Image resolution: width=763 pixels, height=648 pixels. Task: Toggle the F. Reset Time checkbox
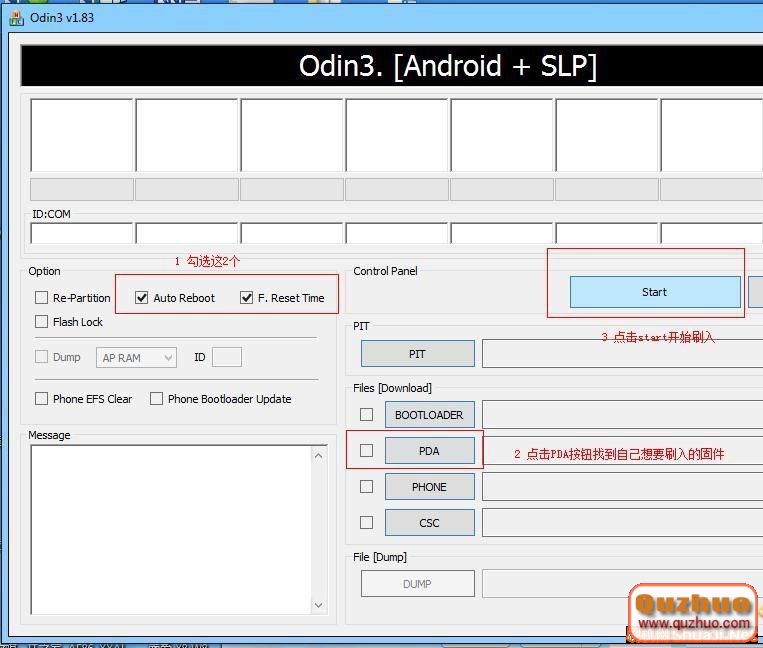(x=246, y=298)
